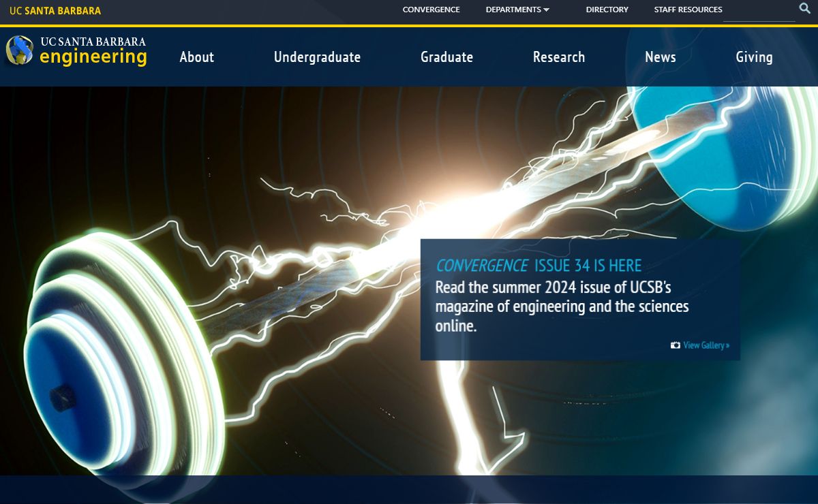Open the About menu

(197, 57)
